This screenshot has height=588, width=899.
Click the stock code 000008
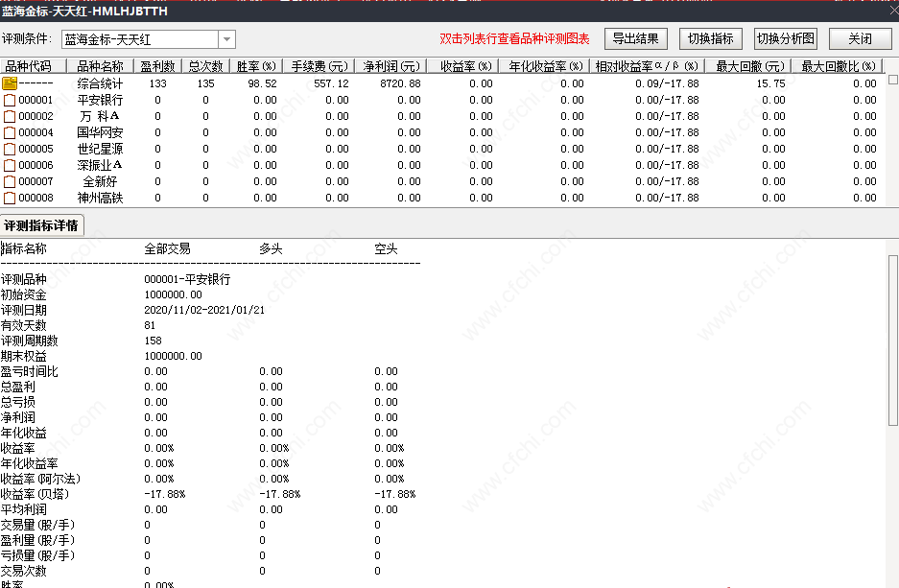[x=35, y=199]
